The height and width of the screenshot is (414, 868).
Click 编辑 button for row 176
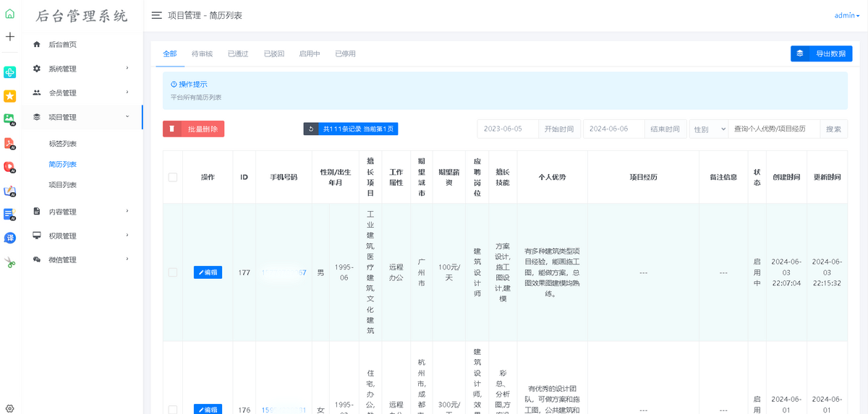[x=208, y=410]
